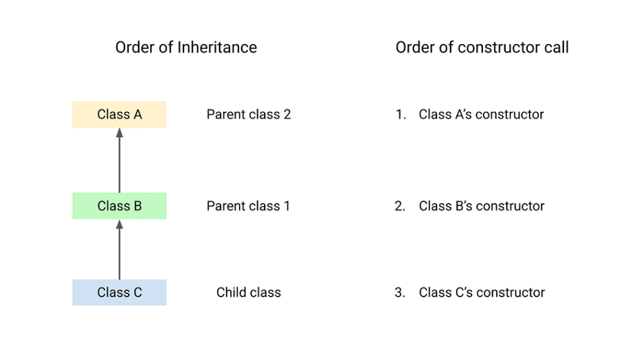
Task: Click the yellow Class A box
Action: click(119, 114)
